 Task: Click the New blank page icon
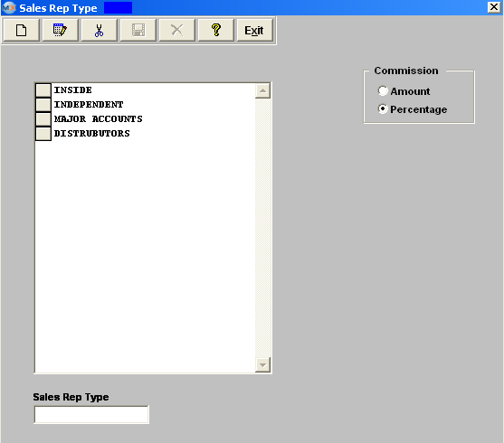[x=21, y=30]
